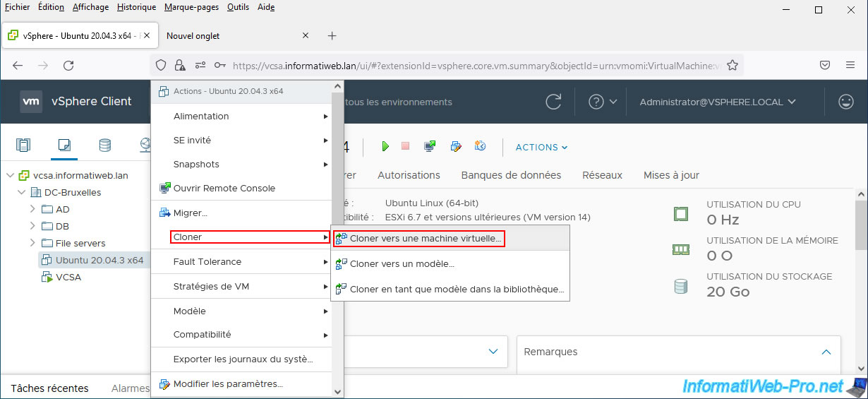Open the shield tracking protection icon
868x399 pixels.
pos(161,65)
